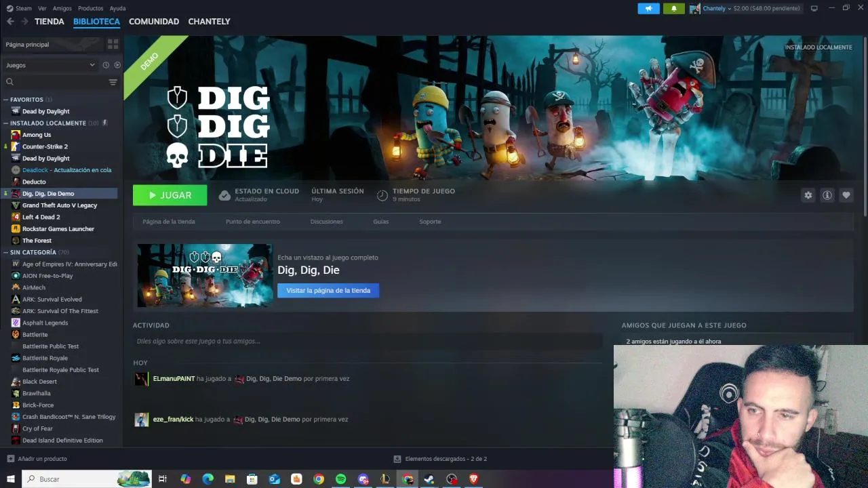Click the Windows taskbar Buscar search box
Image resolution: width=868 pixels, height=488 pixels.
tap(87, 479)
